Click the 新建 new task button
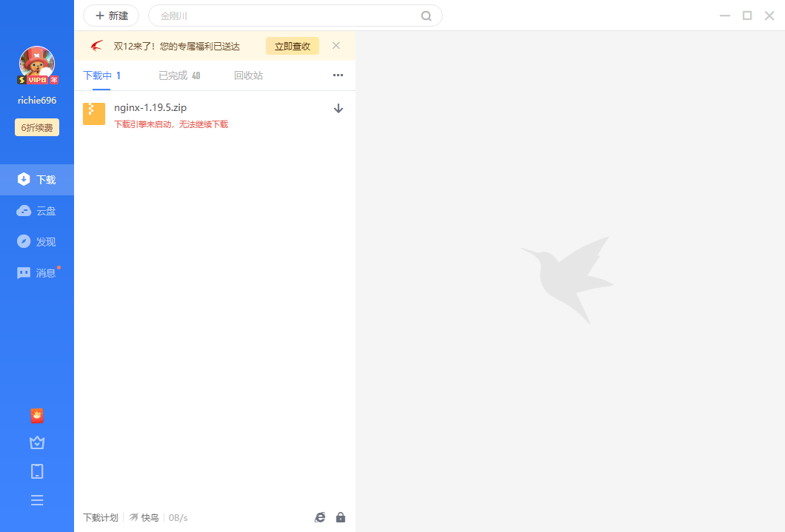785x532 pixels. 111,16
